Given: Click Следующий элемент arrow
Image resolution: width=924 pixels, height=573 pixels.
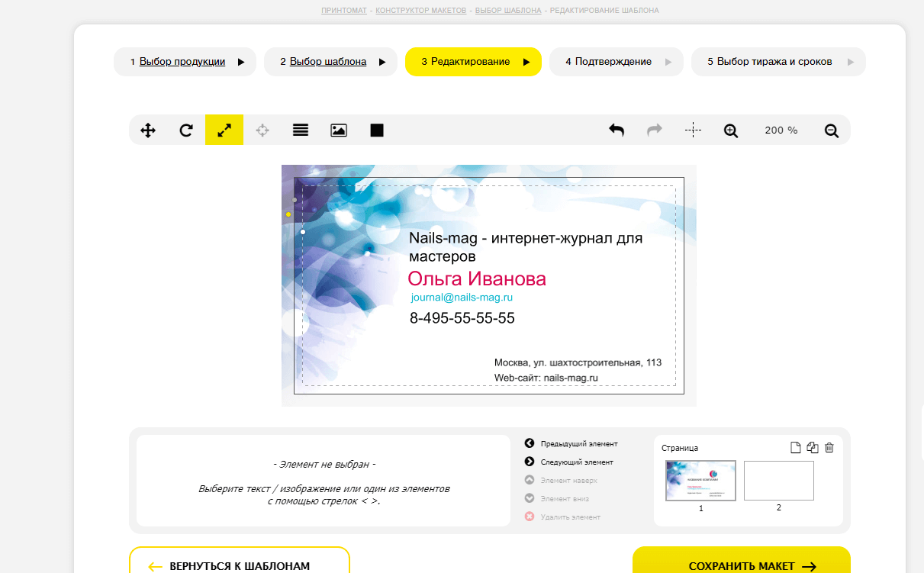Looking at the screenshot, I should (530, 462).
